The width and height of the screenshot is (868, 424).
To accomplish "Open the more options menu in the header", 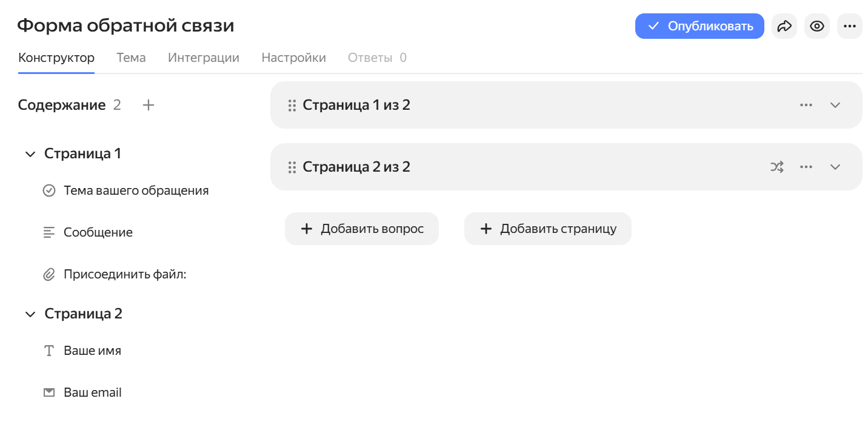I will point(849,26).
